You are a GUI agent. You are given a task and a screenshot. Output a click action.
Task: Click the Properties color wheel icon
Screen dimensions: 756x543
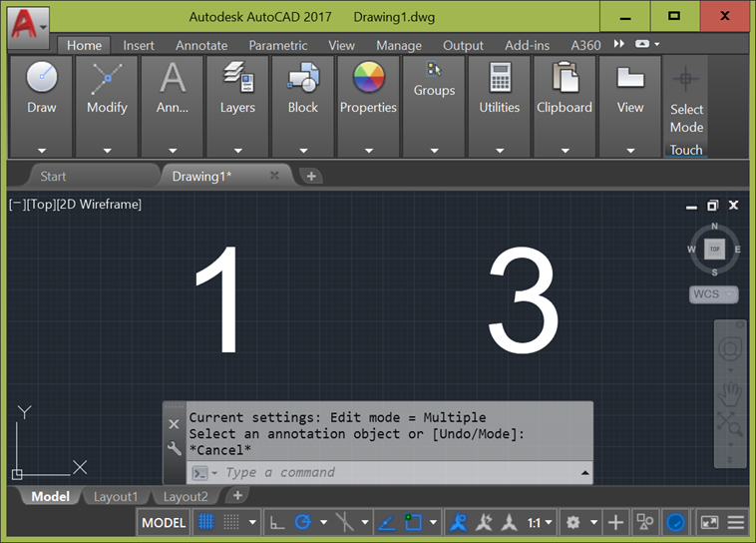point(368,78)
